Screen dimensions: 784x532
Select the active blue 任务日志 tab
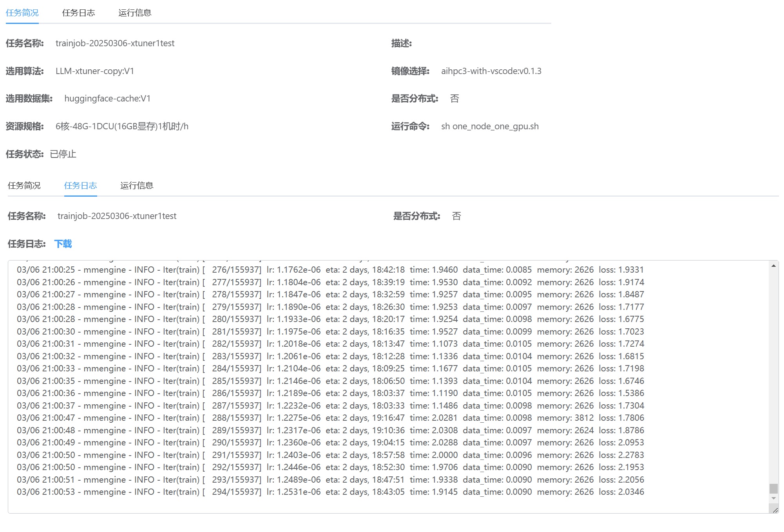80,186
